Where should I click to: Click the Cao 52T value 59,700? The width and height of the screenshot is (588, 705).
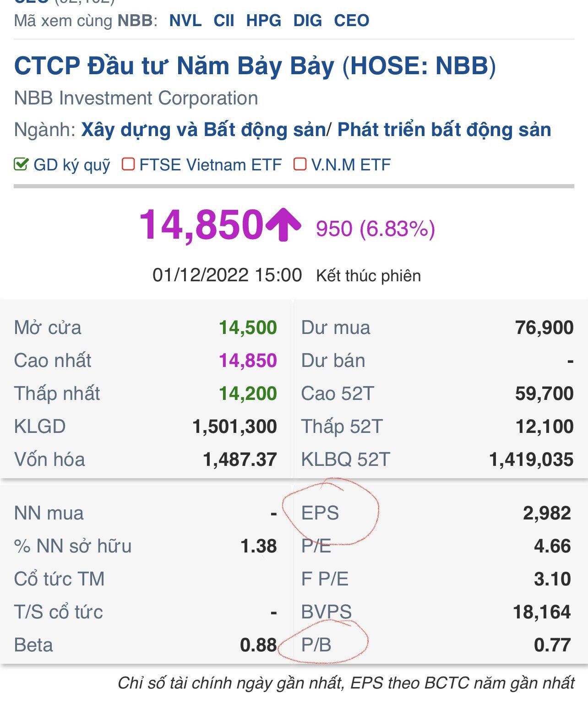click(x=544, y=393)
